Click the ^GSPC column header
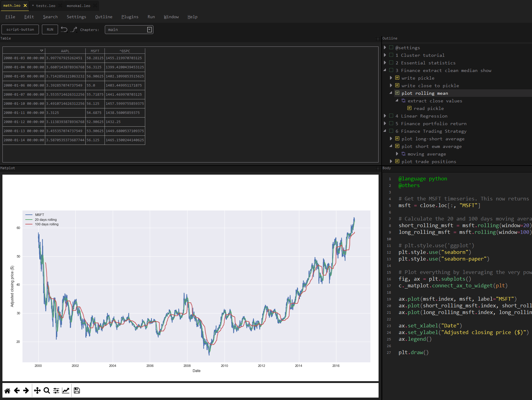 125,51
